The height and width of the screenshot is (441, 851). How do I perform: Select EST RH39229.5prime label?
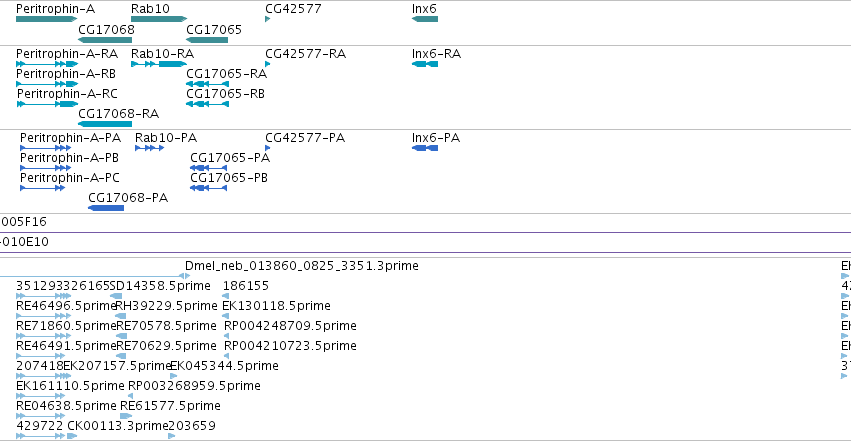click(167, 306)
